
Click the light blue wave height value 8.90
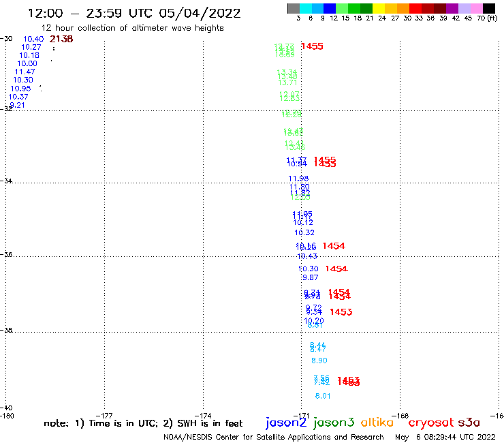click(319, 361)
